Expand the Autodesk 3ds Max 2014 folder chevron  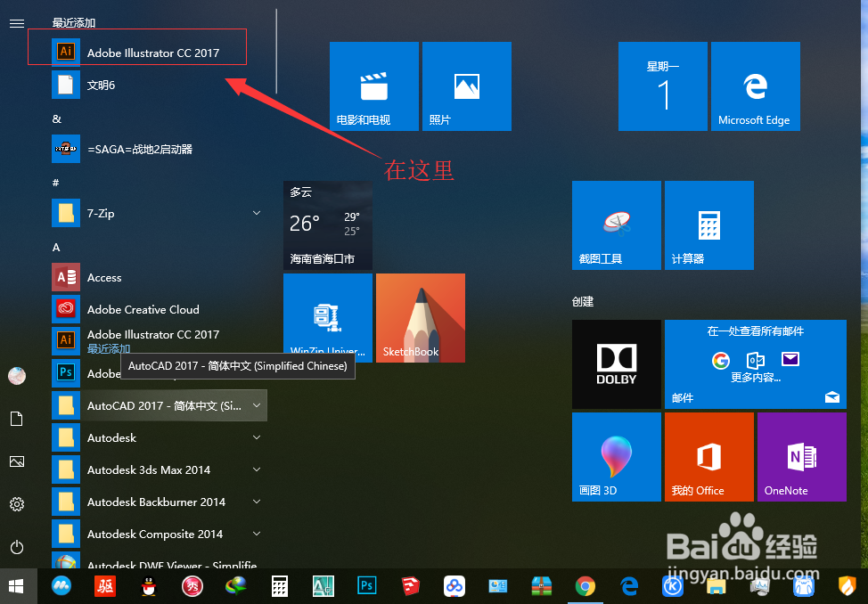[257, 469]
